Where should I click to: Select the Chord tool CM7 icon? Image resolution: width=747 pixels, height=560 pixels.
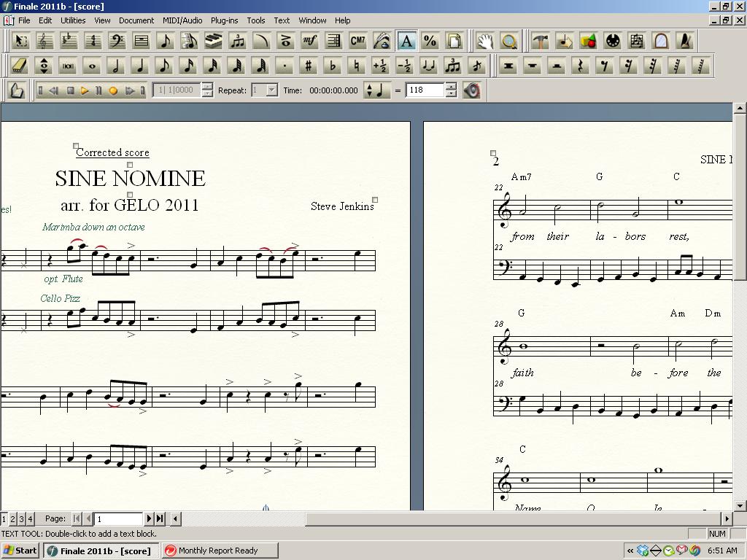tap(357, 41)
